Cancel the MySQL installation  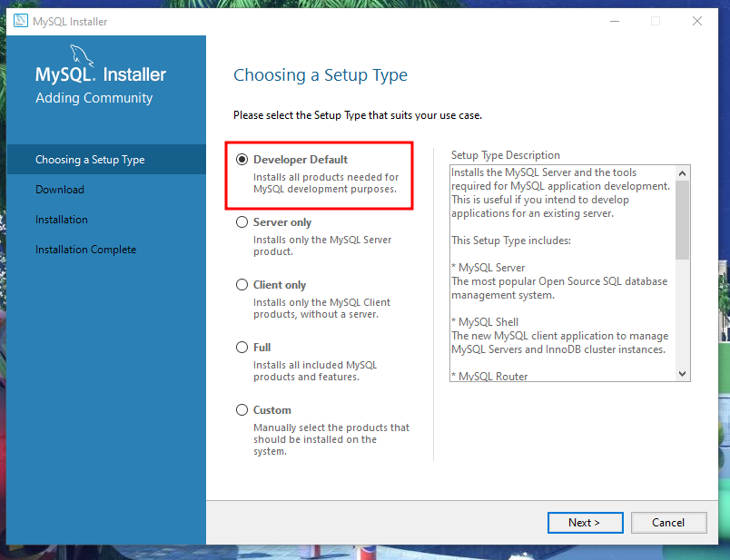coord(668,523)
